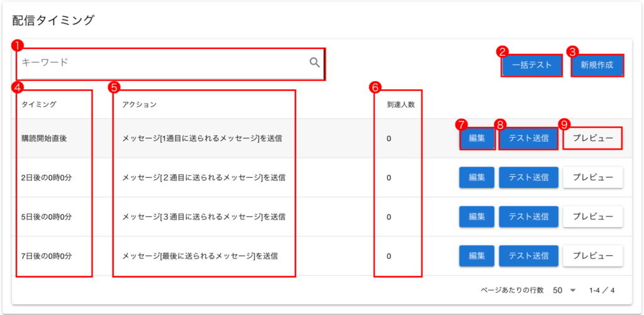Open the rows-per-page dropdown showing 50
The height and width of the screenshot is (315, 644).
(564, 290)
